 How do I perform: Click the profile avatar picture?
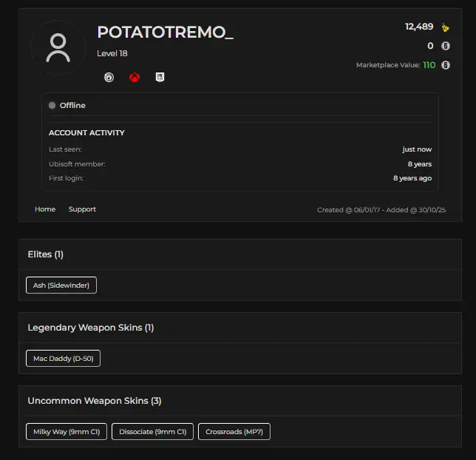(58, 48)
